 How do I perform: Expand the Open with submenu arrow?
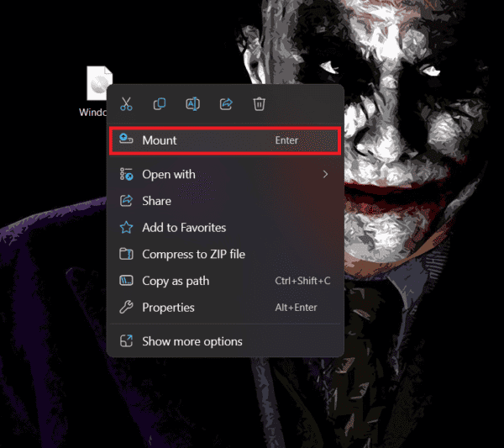coord(325,174)
